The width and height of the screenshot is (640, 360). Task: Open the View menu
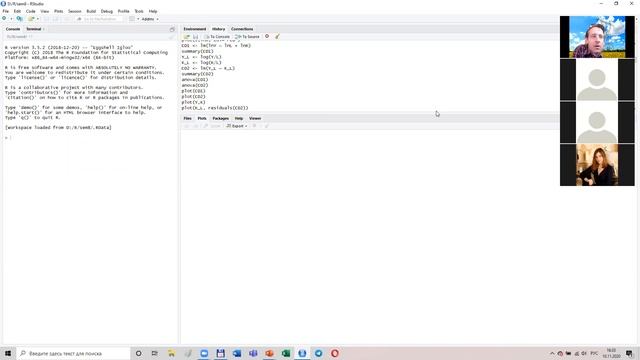pyautogui.click(x=44, y=11)
